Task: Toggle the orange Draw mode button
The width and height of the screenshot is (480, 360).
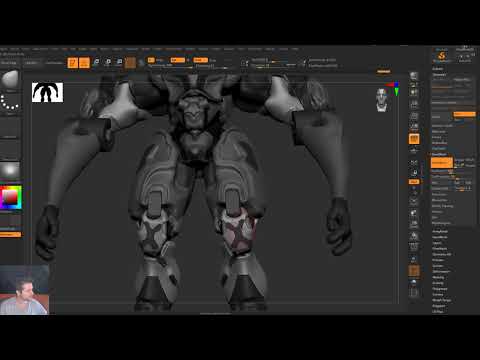Action: (x=84, y=63)
